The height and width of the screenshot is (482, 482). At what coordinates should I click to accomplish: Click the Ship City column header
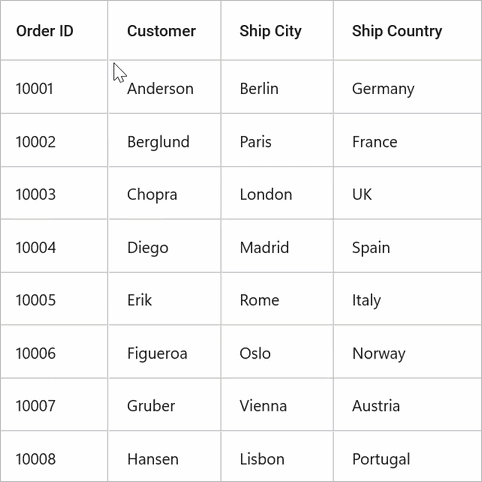pyautogui.click(x=277, y=30)
